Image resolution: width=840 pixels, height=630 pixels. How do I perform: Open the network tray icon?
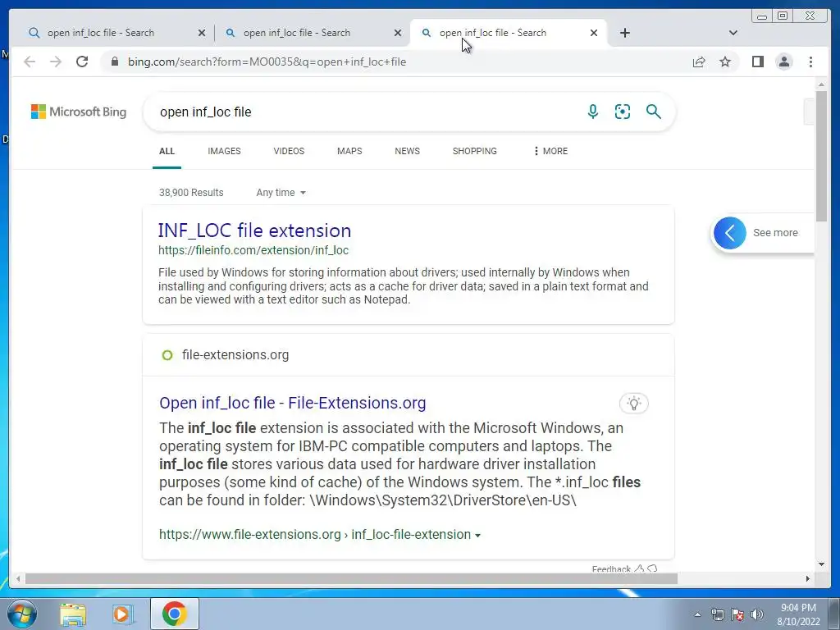(x=717, y=614)
